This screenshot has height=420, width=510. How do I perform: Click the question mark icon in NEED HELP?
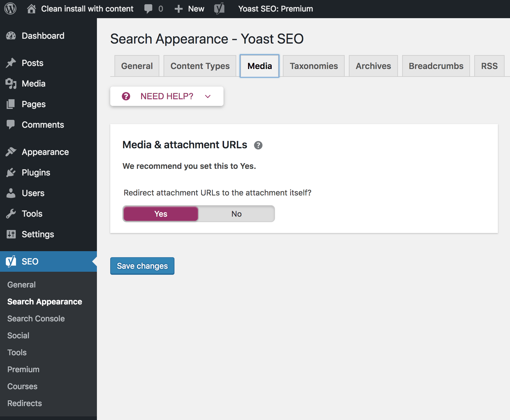click(x=126, y=96)
